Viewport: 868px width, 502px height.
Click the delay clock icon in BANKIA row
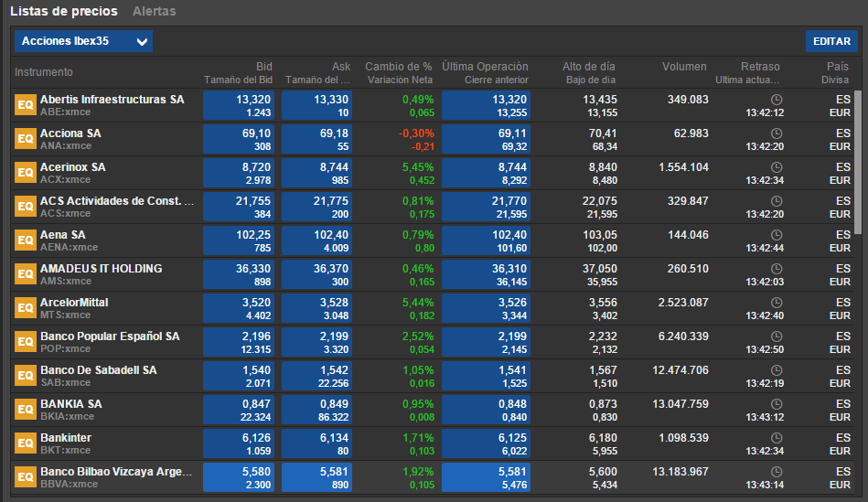coord(777,403)
